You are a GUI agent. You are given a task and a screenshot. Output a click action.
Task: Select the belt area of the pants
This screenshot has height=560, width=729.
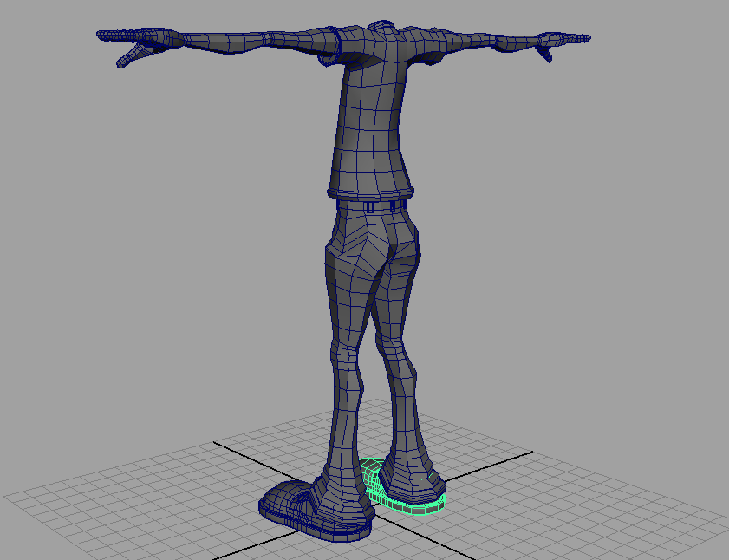373,206
